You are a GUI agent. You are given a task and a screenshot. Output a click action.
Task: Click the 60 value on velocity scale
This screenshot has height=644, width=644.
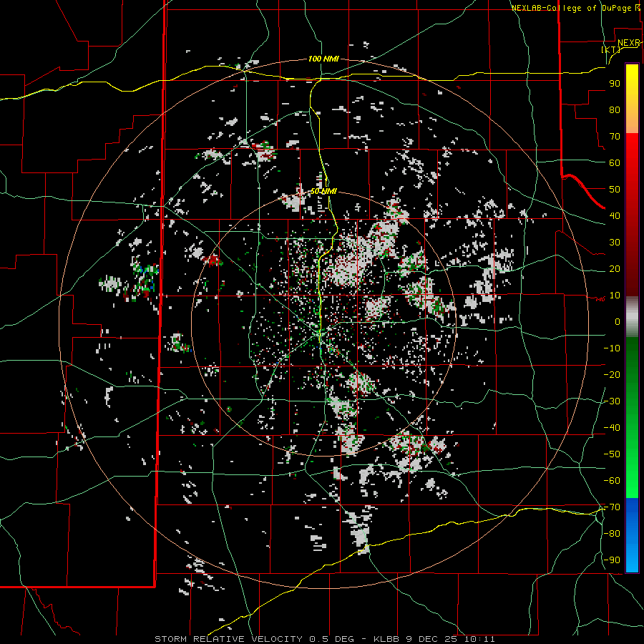tap(615, 163)
